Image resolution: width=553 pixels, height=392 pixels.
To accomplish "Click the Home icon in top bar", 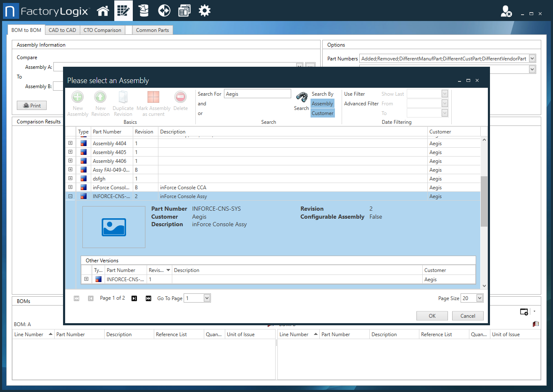I will point(103,11).
